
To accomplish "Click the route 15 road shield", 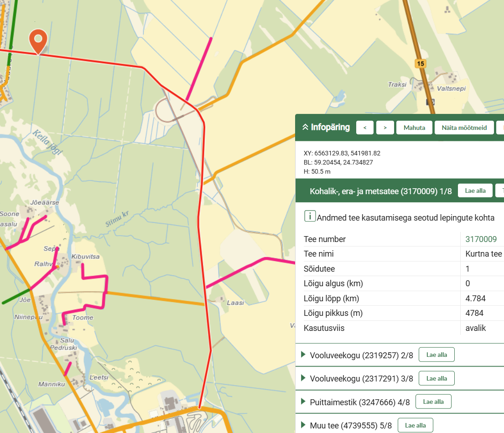I will click(x=420, y=63).
